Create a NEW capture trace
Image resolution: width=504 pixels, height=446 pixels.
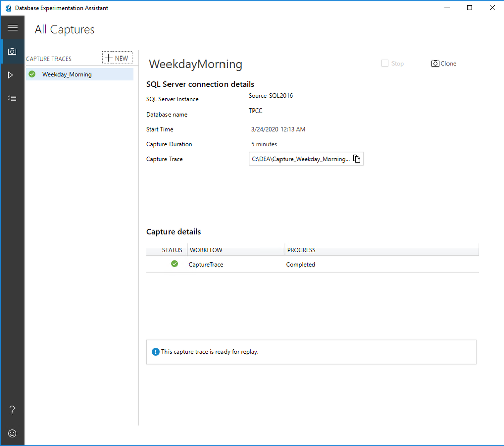pos(118,58)
